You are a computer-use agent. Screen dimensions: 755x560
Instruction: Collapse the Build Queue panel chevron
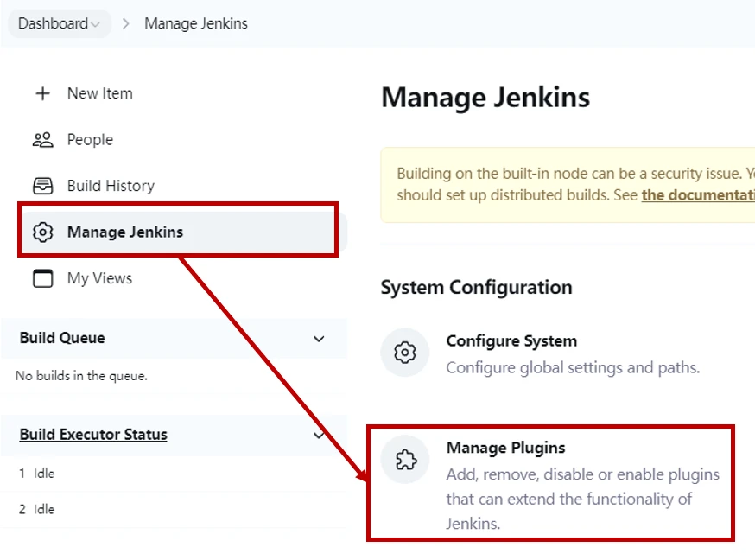tap(319, 339)
